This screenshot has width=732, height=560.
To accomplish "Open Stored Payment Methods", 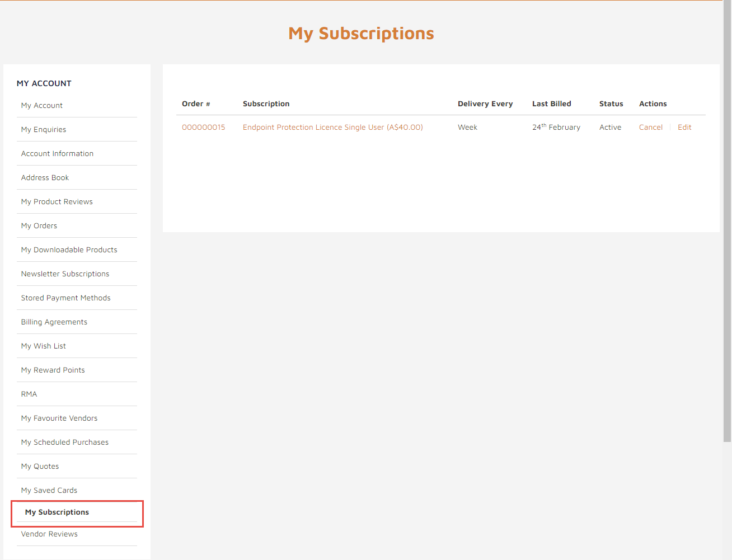I will (x=66, y=298).
